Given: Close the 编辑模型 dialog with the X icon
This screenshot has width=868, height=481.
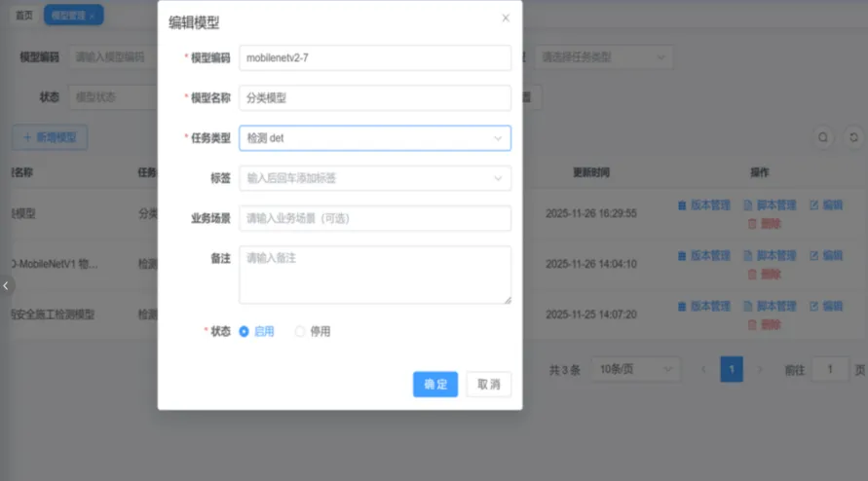Looking at the screenshot, I should 506,18.
